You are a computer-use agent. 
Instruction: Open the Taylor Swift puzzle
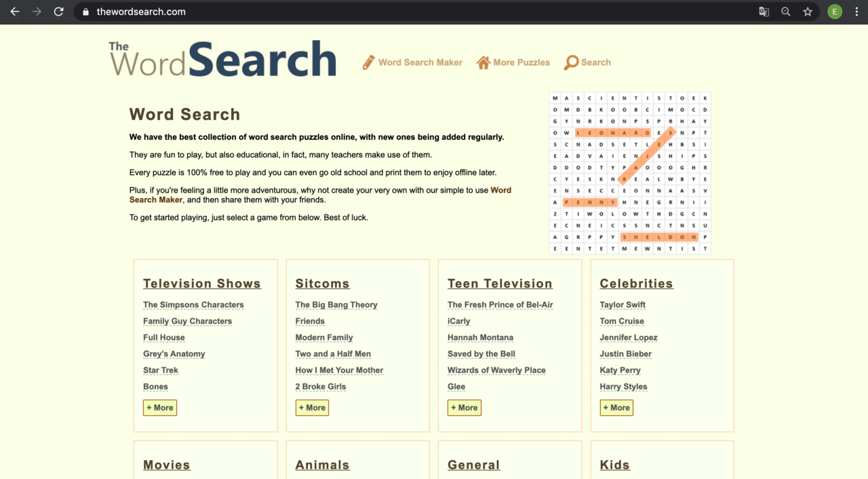[623, 305]
